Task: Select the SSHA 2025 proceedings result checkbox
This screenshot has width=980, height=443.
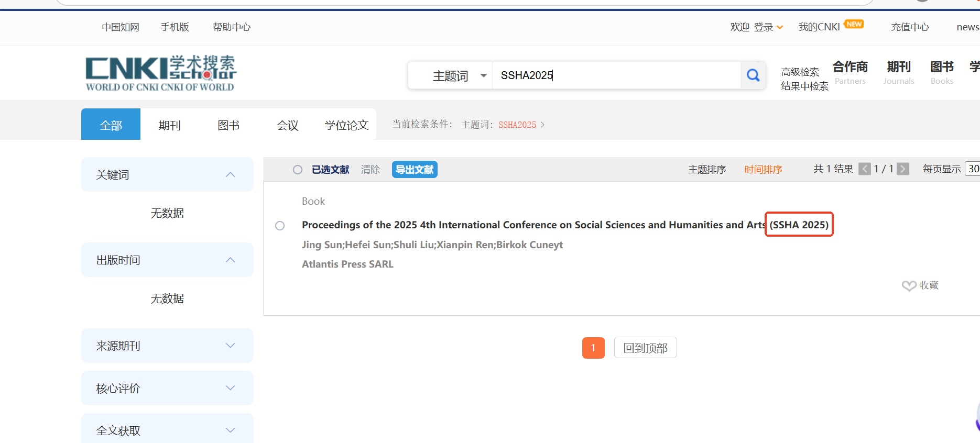Action: pos(280,226)
